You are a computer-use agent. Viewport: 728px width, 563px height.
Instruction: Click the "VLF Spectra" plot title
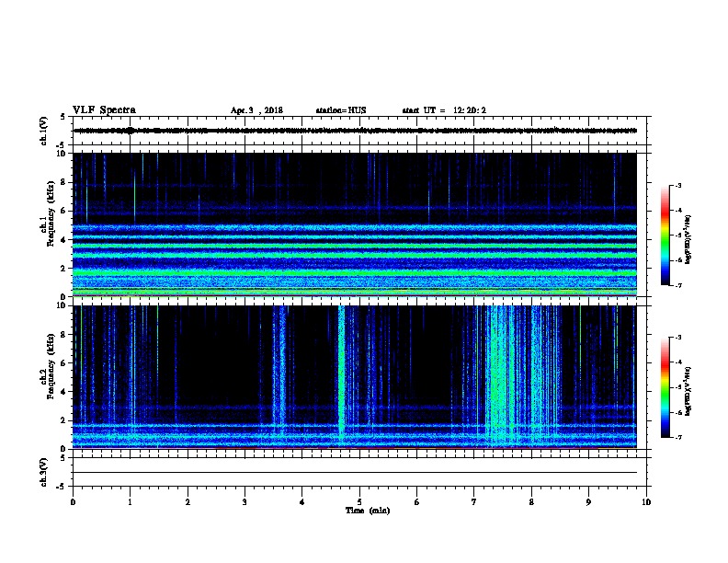click(104, 110)
